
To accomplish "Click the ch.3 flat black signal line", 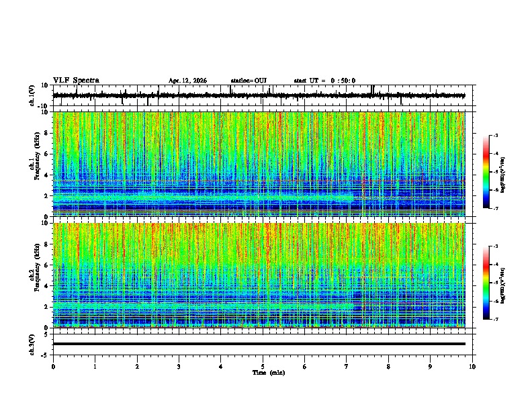I will pyautogui.click(x=259, y=344).
